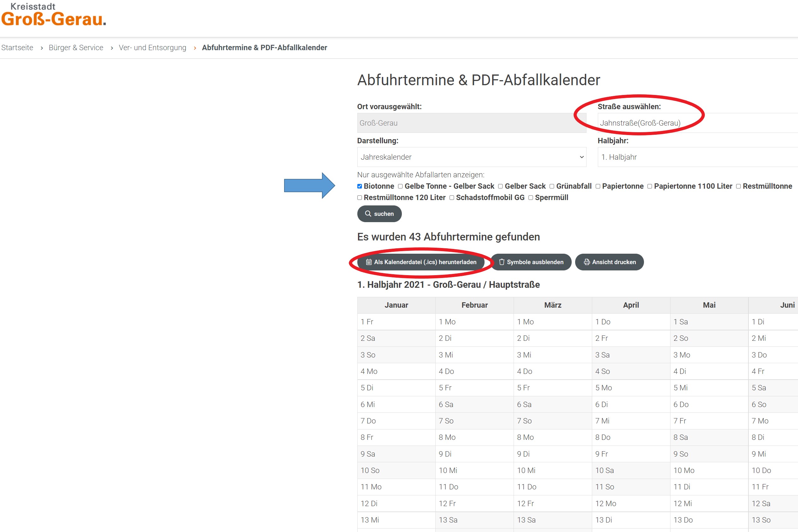Open the Halbjahr selection dropdown
The width and height of the screenshot is (798, 532).
pos(697,157)
